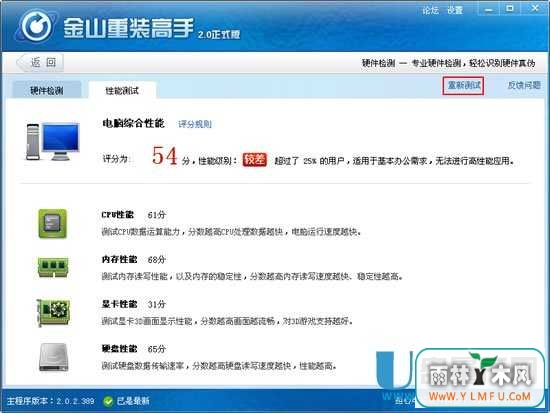
Task: Switch to the 性能测试 tab
Action: click(x=122, y=91)
